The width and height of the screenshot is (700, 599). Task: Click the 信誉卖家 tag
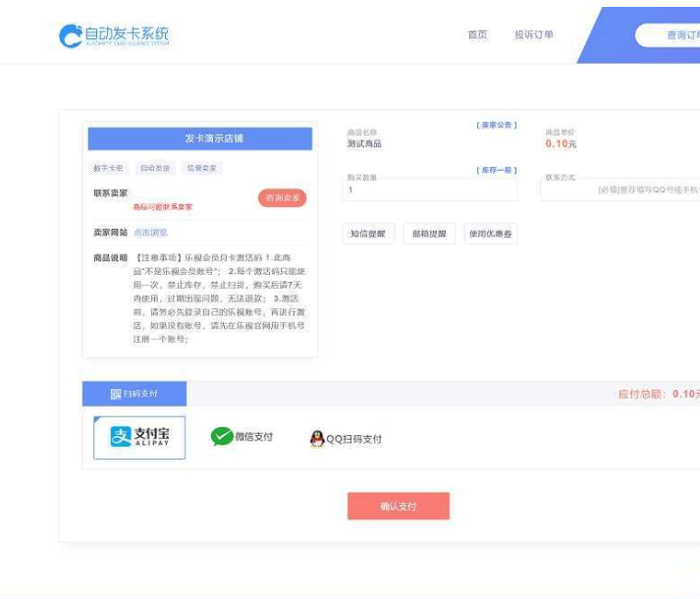click(x=202, y=168)
